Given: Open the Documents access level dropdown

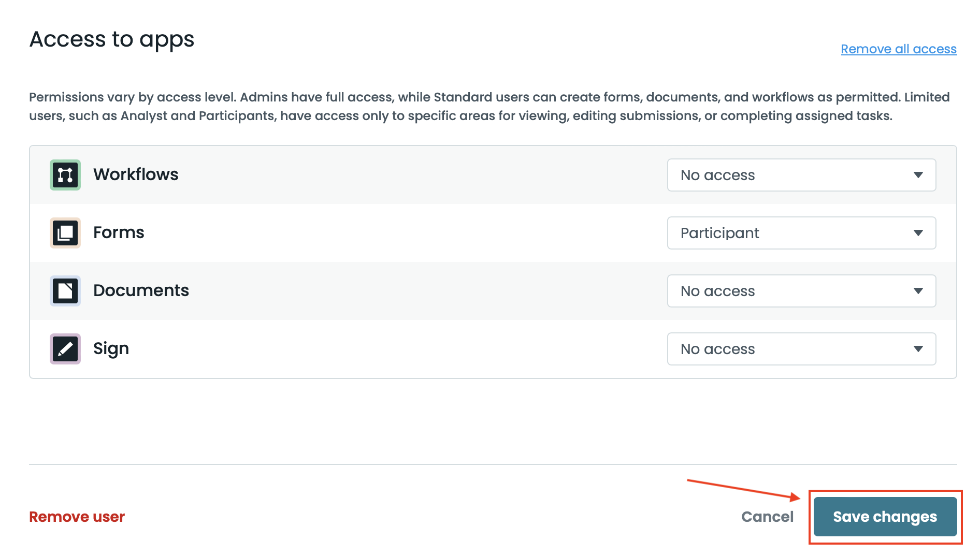Looking at the screenshot, I should 801,291.
